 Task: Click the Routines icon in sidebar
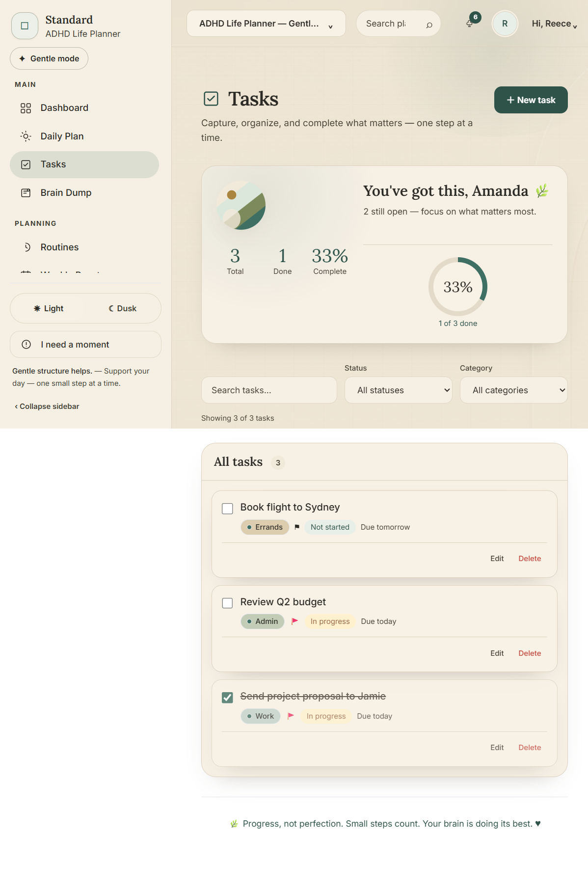pos(27,247)
